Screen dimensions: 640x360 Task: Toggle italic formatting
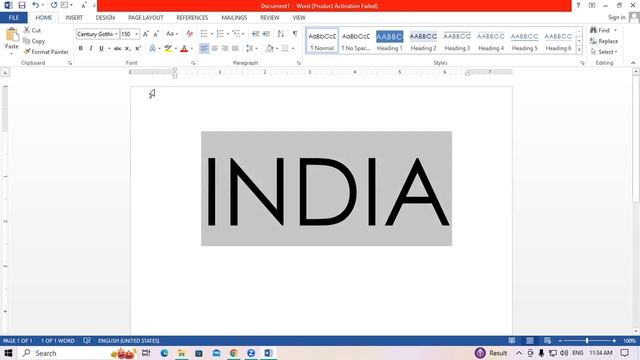click(91, 49)
